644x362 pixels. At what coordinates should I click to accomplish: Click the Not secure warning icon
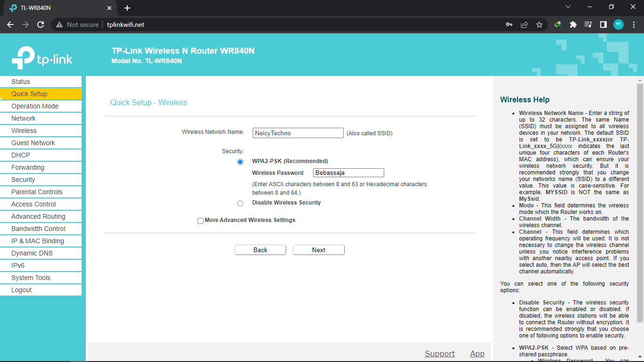[x=59, y=25]
